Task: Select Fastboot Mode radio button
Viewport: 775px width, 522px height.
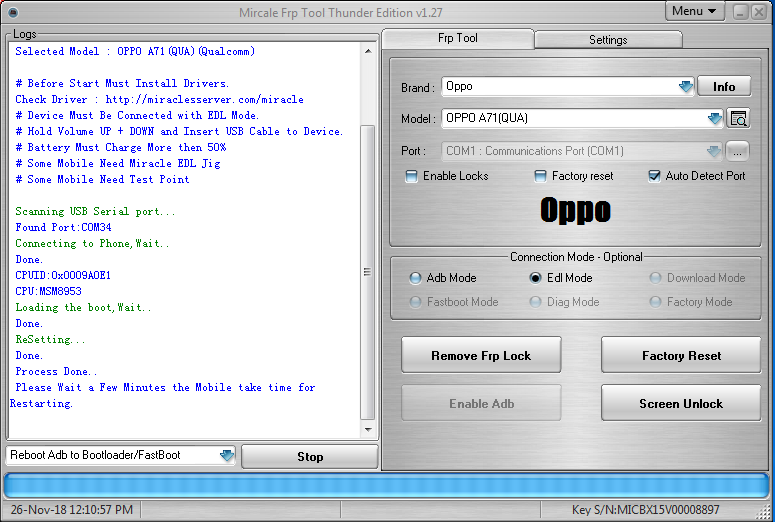Action: 415,302
